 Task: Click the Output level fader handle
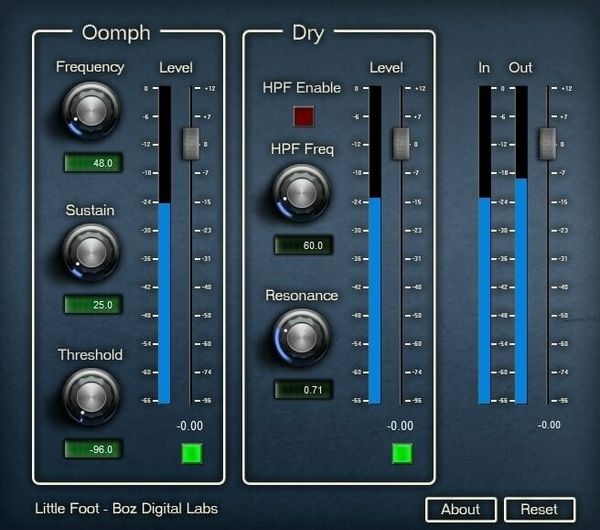click(547, 143)
